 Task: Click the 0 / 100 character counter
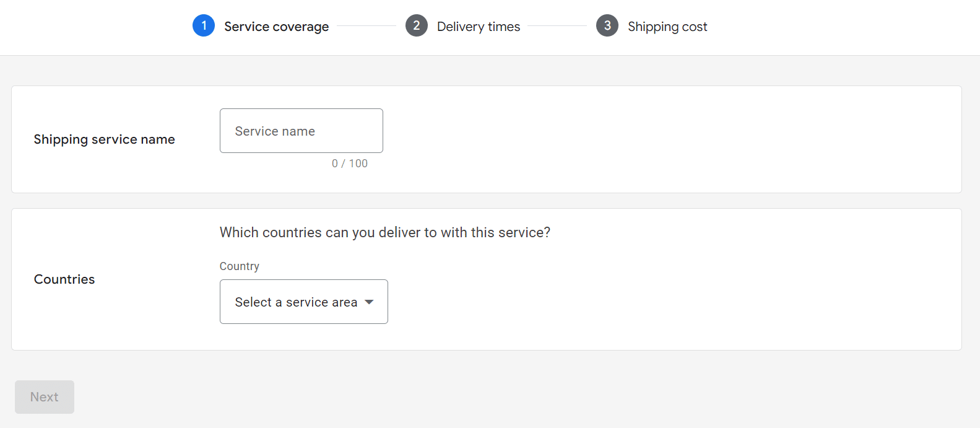point(350,163)
